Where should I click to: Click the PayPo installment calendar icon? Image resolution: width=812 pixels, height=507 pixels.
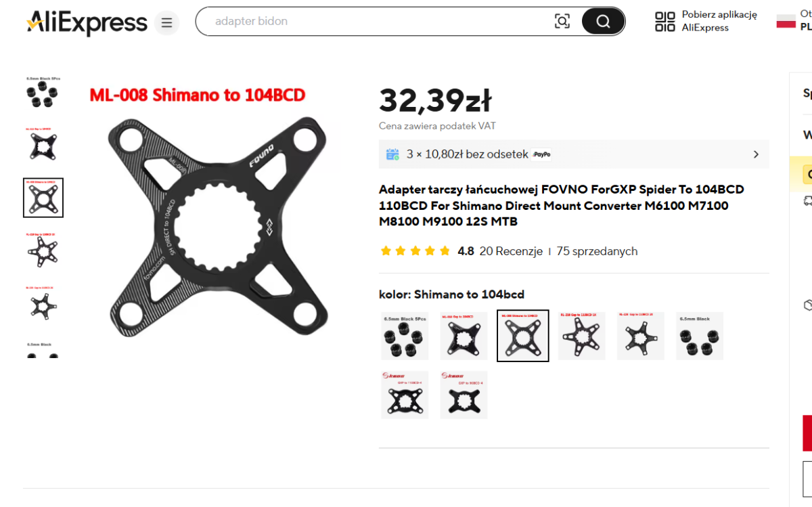click(x=392, y=154)
